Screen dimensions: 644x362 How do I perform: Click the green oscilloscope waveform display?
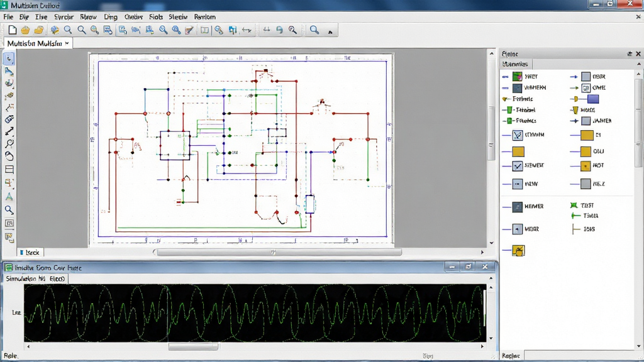[255, 313]
